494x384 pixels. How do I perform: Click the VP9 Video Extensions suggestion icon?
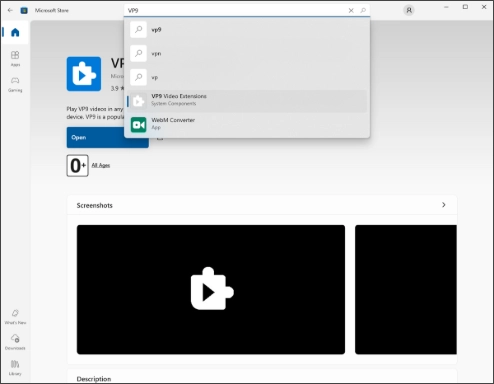[138, 101]
